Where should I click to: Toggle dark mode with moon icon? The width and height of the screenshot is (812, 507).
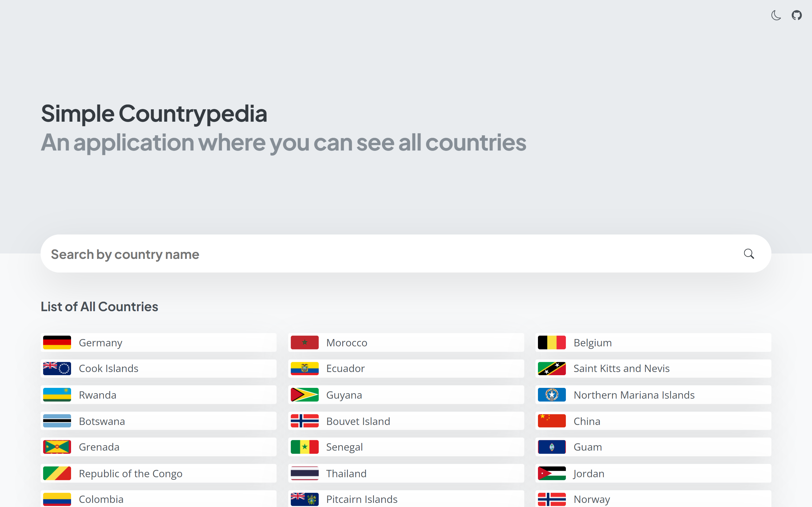tap(776, 16)
